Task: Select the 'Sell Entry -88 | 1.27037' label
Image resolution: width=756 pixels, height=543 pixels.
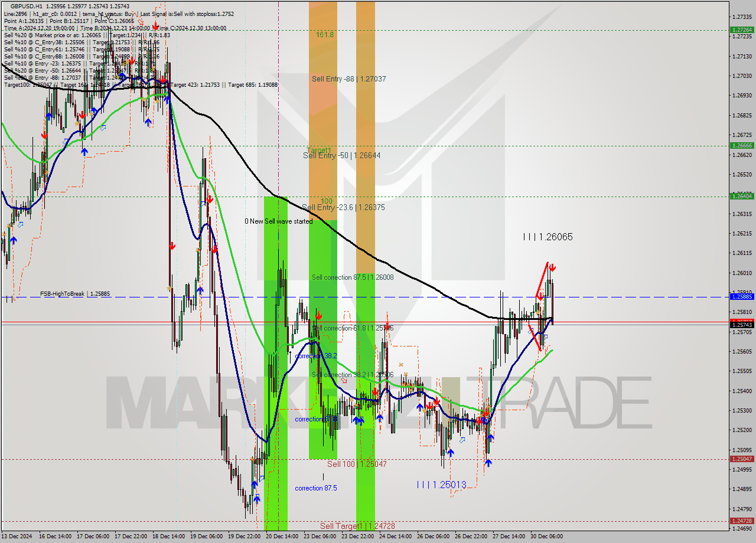Action: click(x=349, y=78)
